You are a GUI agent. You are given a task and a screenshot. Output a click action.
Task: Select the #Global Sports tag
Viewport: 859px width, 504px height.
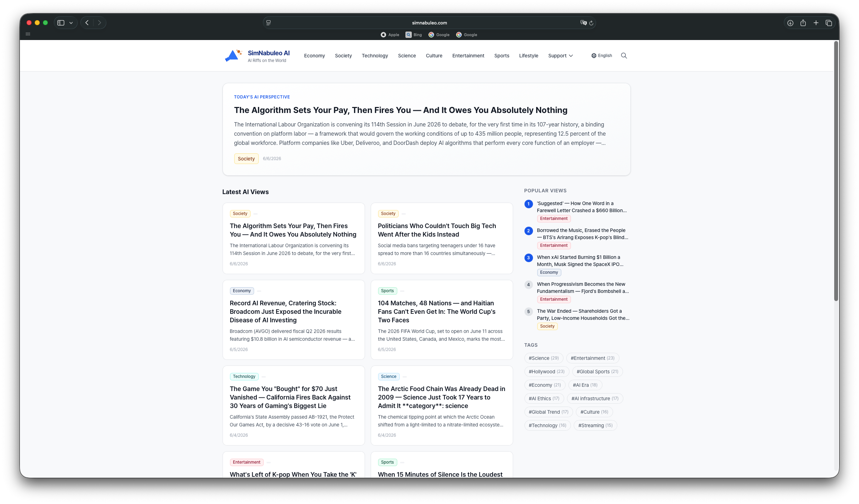[x=597, y=372]
